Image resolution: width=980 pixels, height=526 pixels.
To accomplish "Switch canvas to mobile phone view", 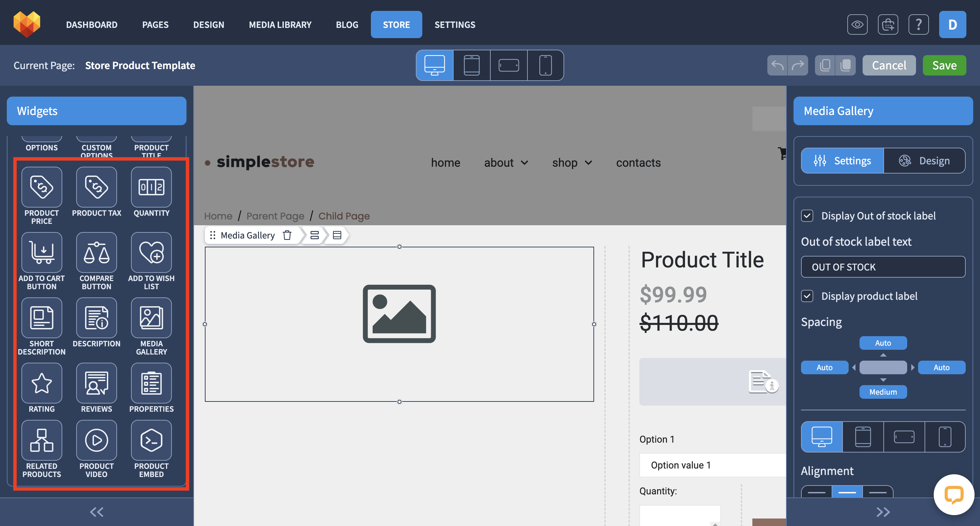I will (545, 65).
